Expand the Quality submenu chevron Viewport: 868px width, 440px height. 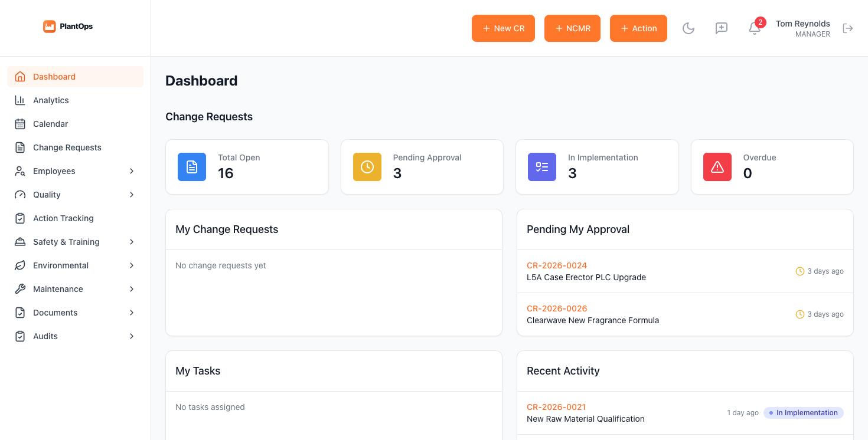[x=132, y=195]
